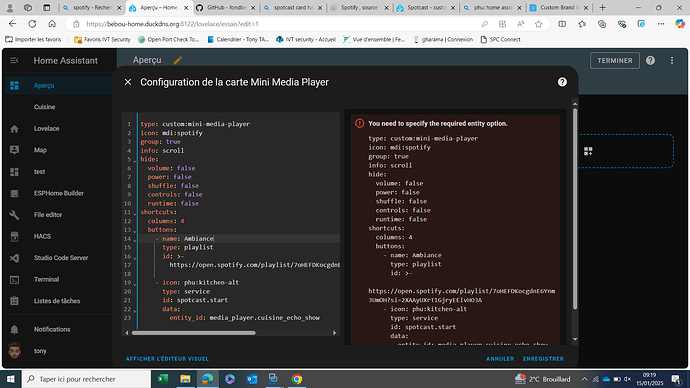This screenshot has width=690, height=388.
Task: Collapse the buttons: block at line 13
Action: [135, 231]
